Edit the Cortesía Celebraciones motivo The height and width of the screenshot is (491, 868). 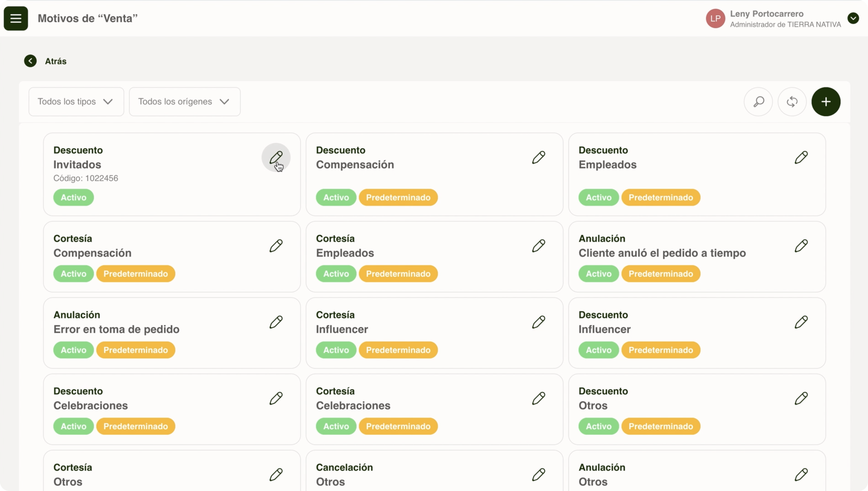click(x=538, y=398)
